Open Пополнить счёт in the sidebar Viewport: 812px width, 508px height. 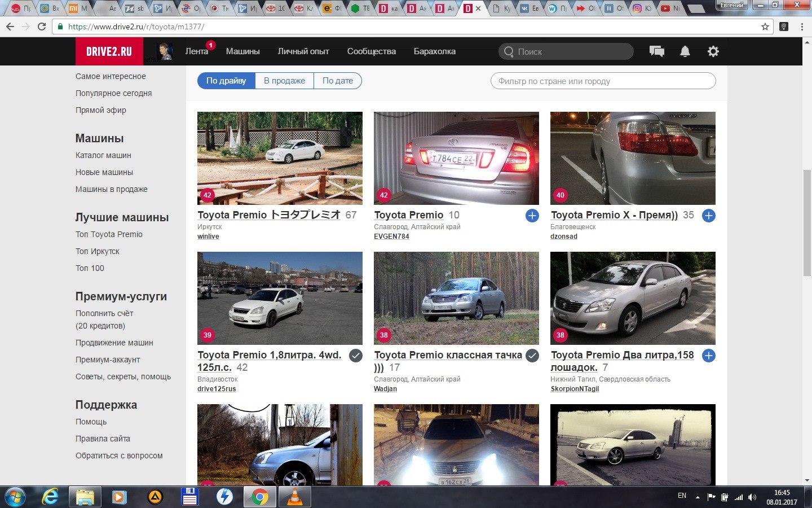coord(104,313)
